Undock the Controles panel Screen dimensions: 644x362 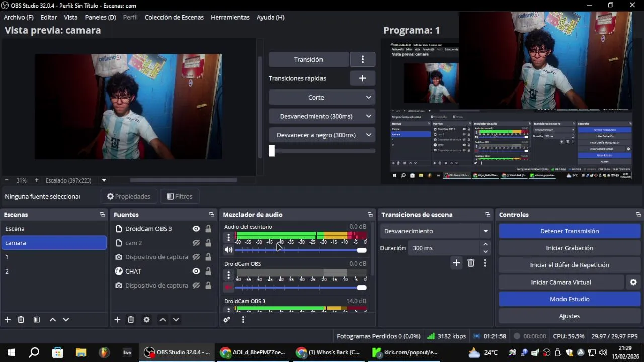(638, 215)
